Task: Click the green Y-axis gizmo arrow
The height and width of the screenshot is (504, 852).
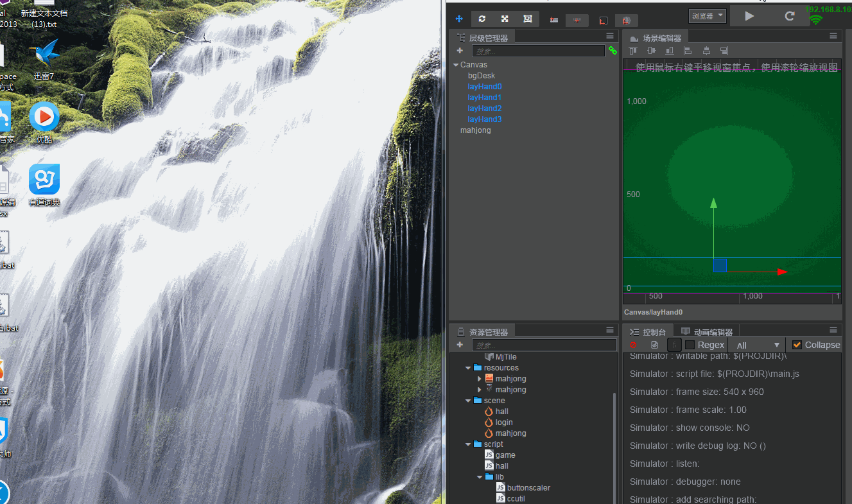Action: pos(713,204)
